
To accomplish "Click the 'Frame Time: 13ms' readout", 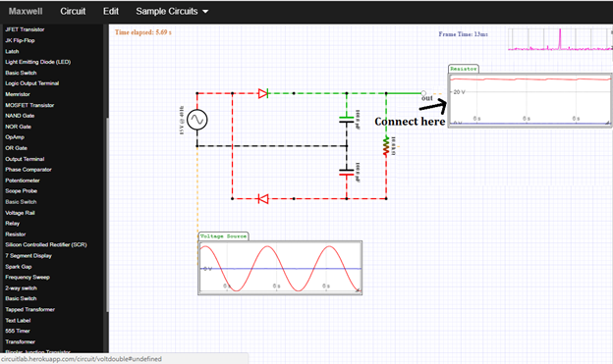I will (x=463, y=34).
